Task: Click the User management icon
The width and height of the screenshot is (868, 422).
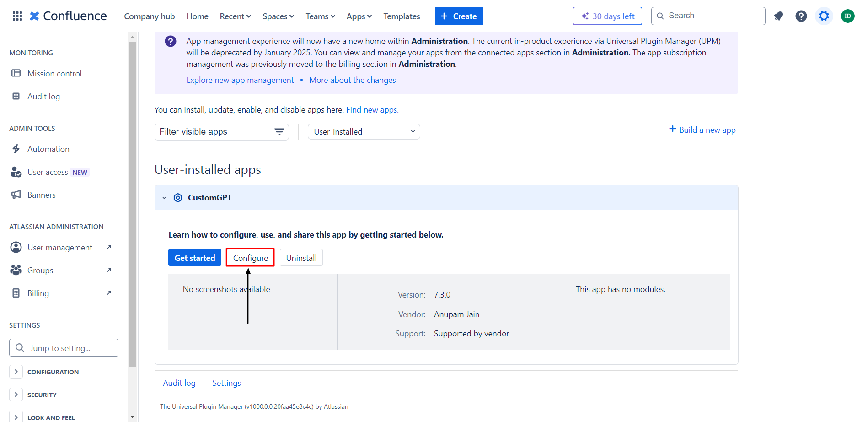Action: [x=16, y=247]
